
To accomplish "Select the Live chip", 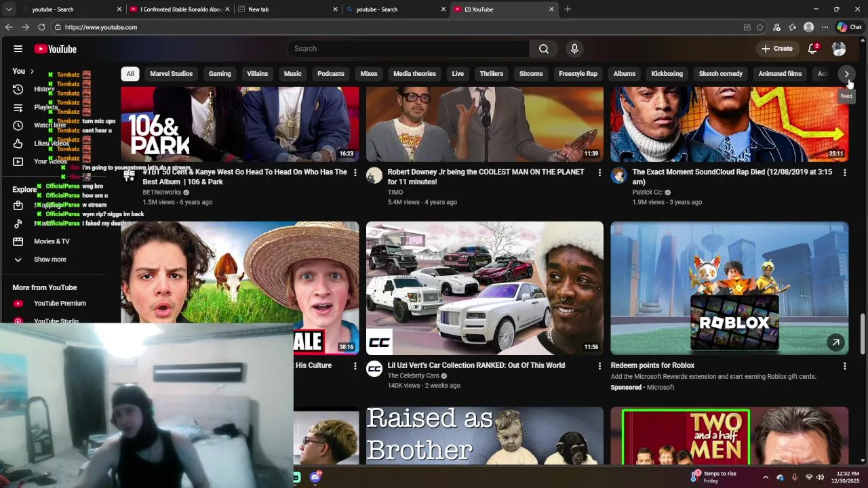I will 458,74.
